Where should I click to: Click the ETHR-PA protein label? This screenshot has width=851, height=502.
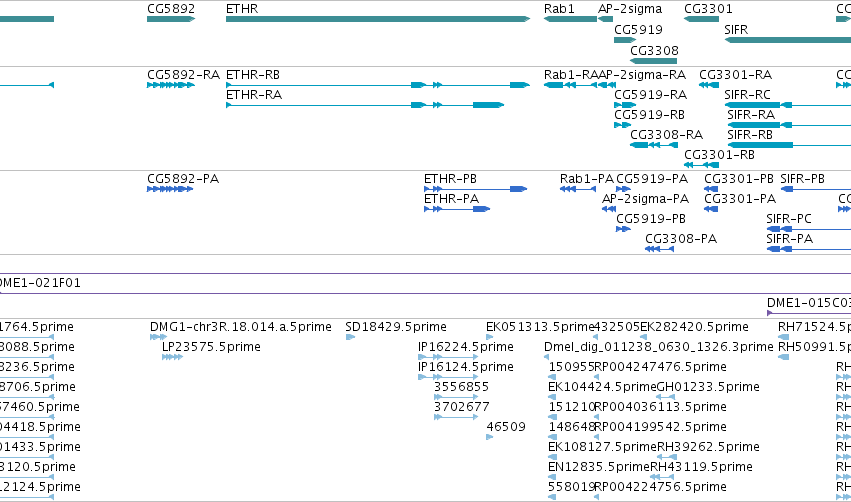(x=452, y=199)
